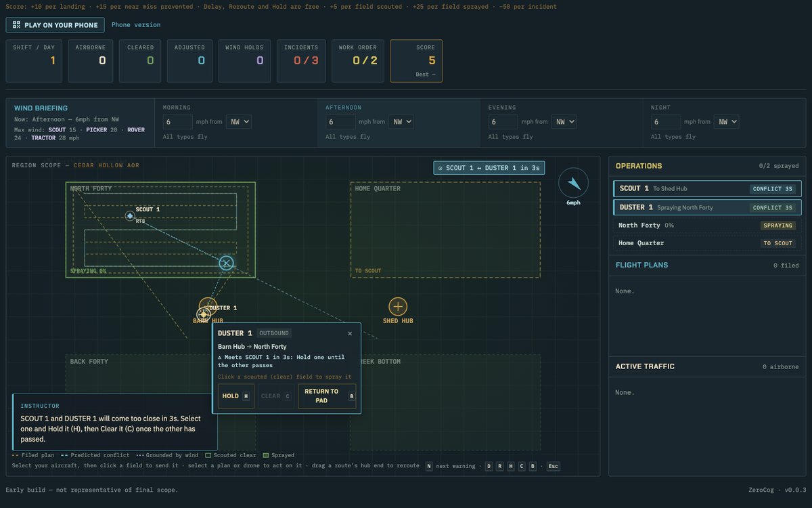Click Play On Your Phone button
This screenshot has width=812, height=508.
pyautogui.click(x=55, y=25)
